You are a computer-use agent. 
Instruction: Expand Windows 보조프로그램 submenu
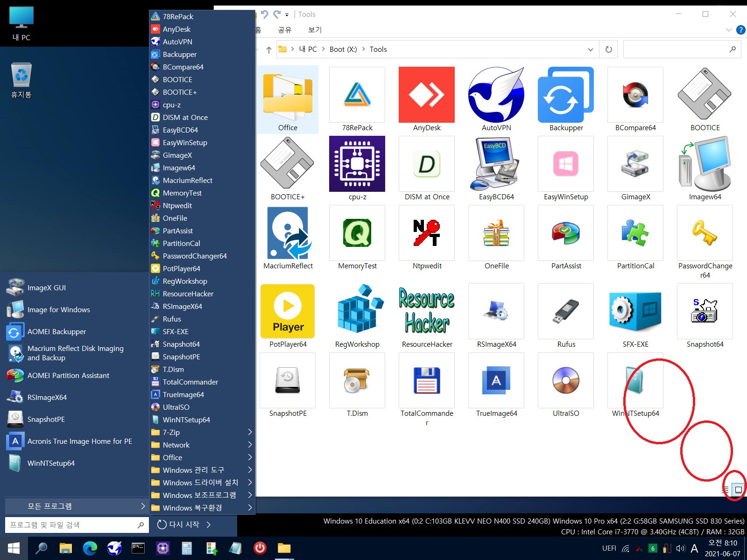click(202, 495)
